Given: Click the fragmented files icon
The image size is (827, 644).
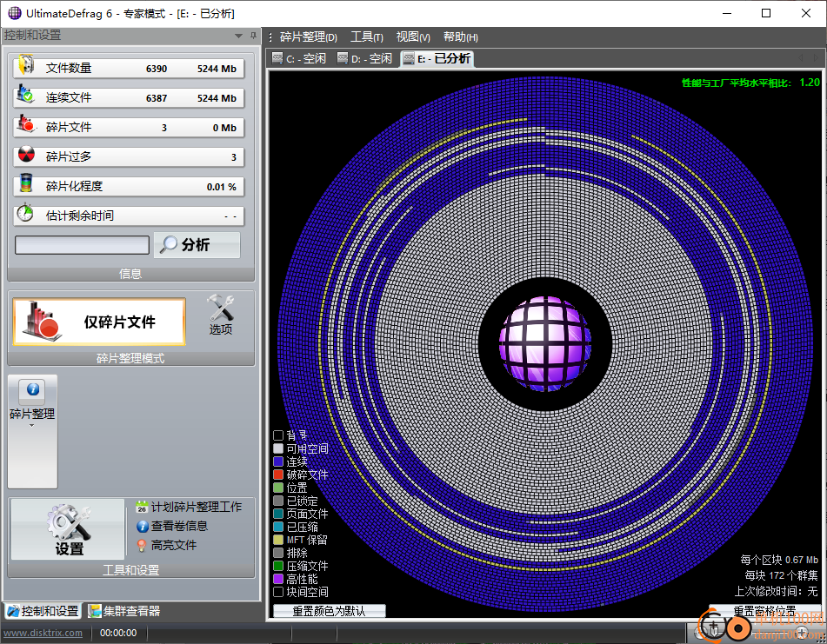Looking at the screenshot, I should (x=26, y=123).
